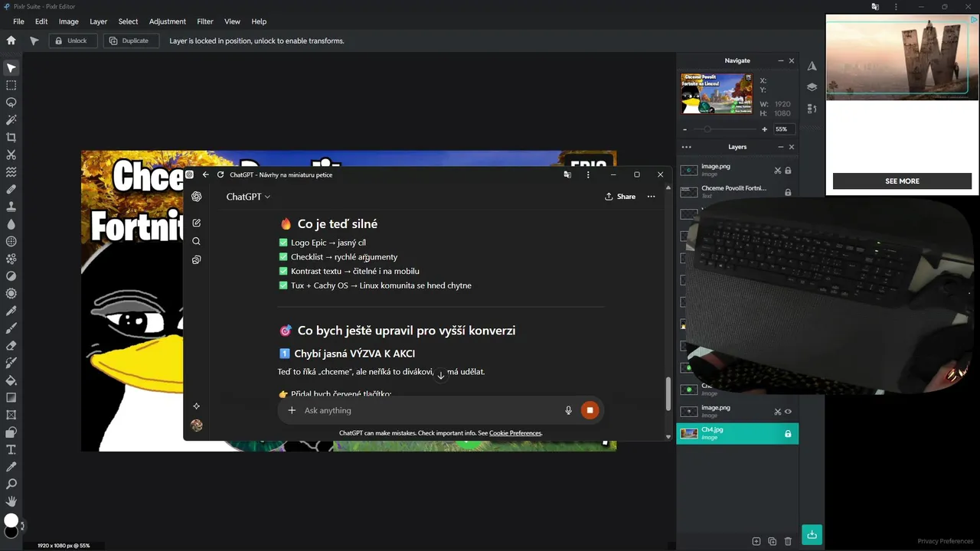Image resolution: width=980 pixels, height=551 pixels.
Task: Select the Zoom magnifier tool
Action: click(x=11, y=484)
